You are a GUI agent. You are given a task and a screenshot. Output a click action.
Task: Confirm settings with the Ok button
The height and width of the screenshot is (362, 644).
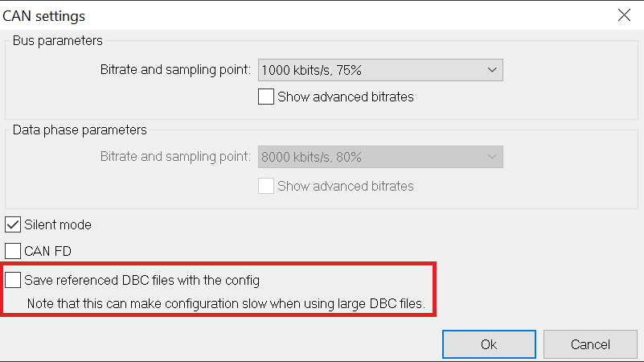[x=489, y=344]
